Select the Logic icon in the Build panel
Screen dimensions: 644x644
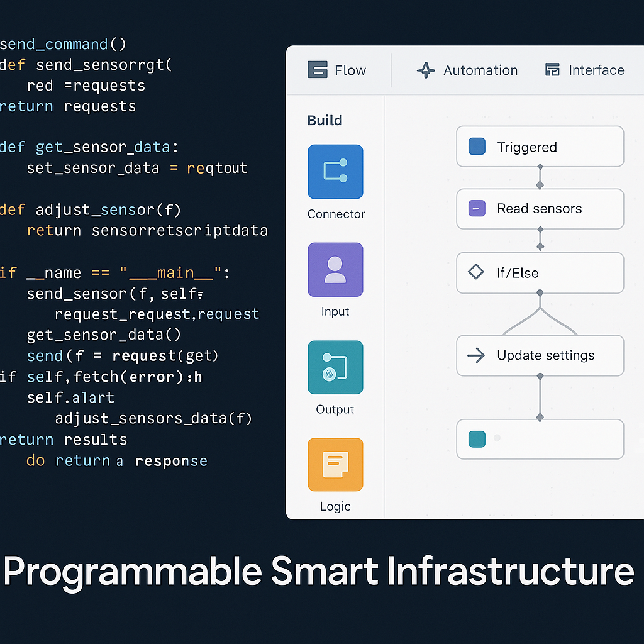[335, 464]
